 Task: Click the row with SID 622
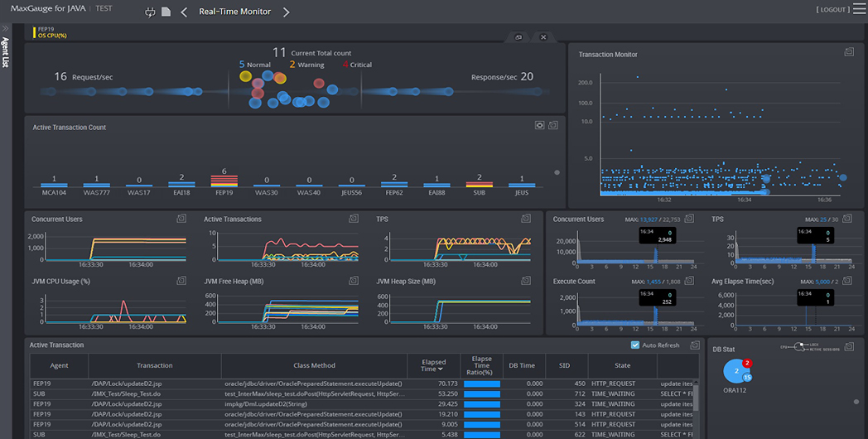click(363, 435)
